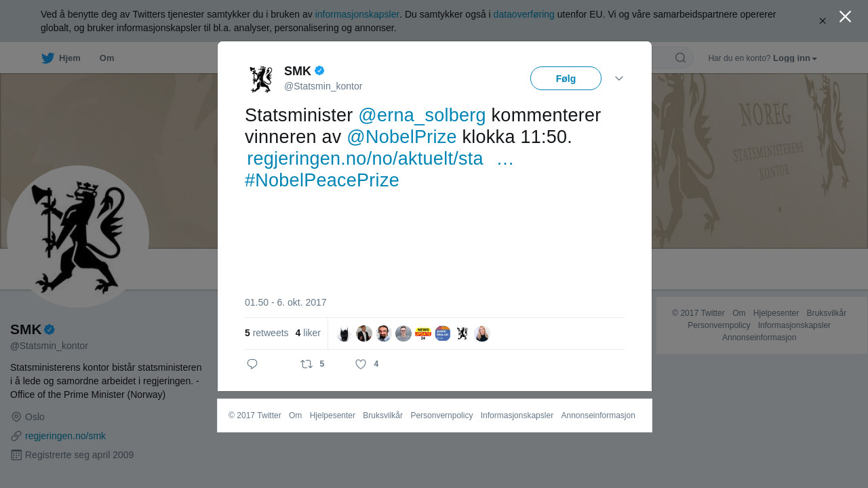
Task: Open the @erna_solberg mention link
Action: coord(422,115)
